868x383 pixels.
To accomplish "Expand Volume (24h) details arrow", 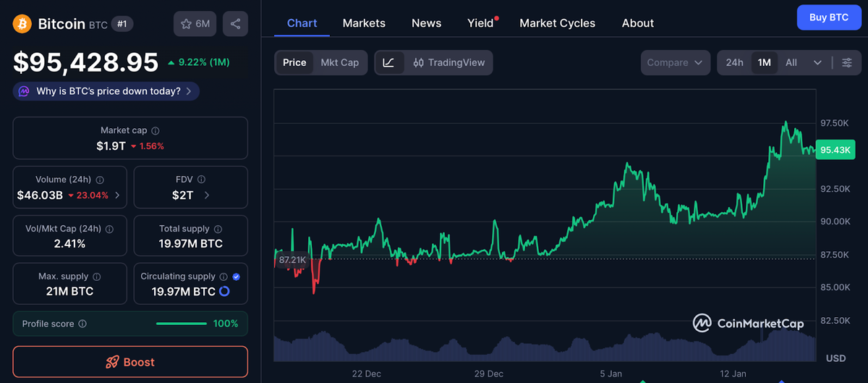I will click(x=118, y=195).
